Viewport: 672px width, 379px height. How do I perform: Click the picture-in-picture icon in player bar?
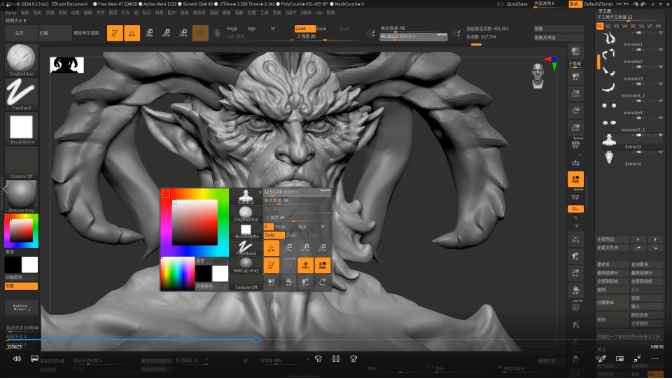pyautogui.click(x=620, y=358)
